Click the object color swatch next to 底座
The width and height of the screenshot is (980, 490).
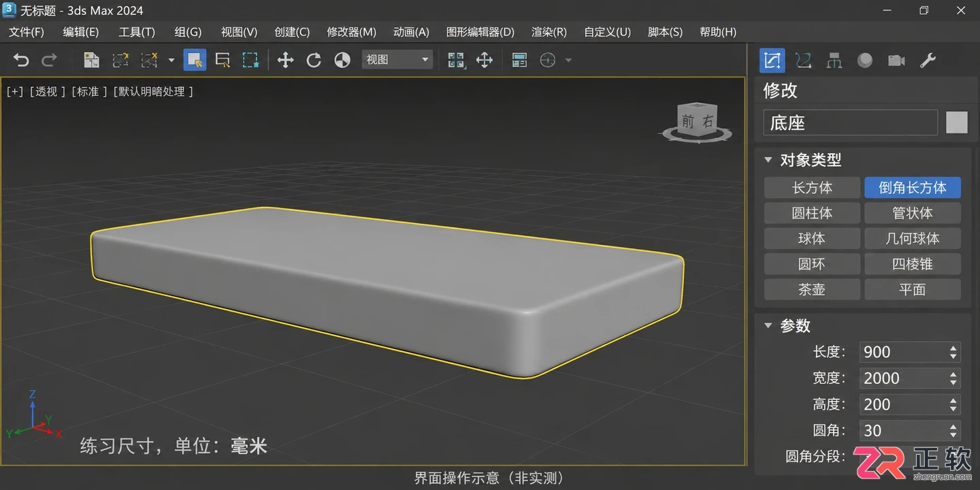click(957, 122)
